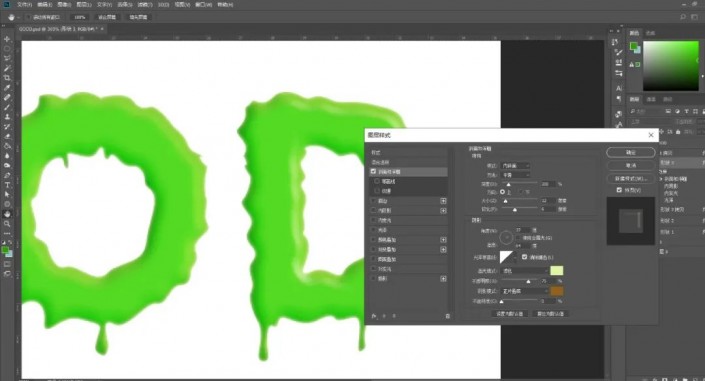Select the horizontal Type tool
This screenshot has width=705, height=381.
(x=7, y=185)
